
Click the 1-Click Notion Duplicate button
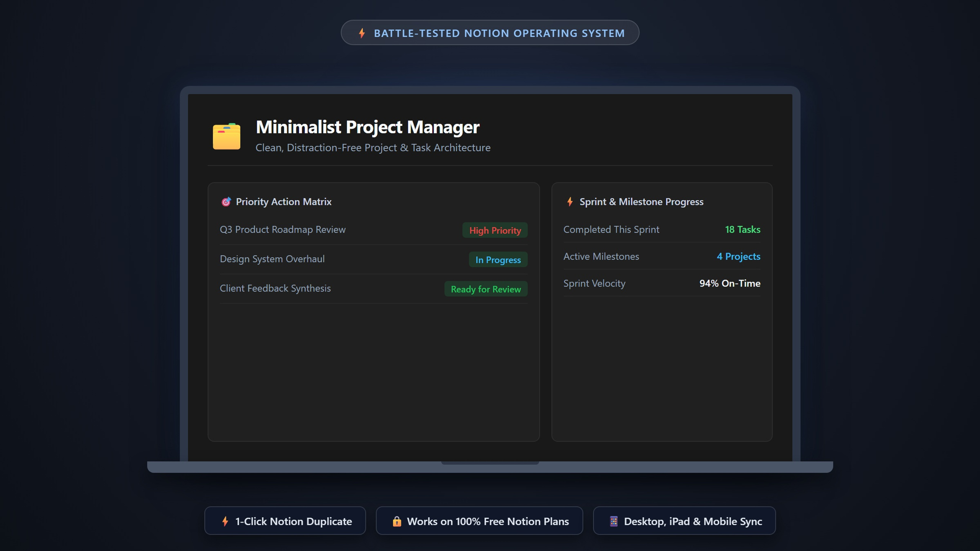tap(285, 521)
